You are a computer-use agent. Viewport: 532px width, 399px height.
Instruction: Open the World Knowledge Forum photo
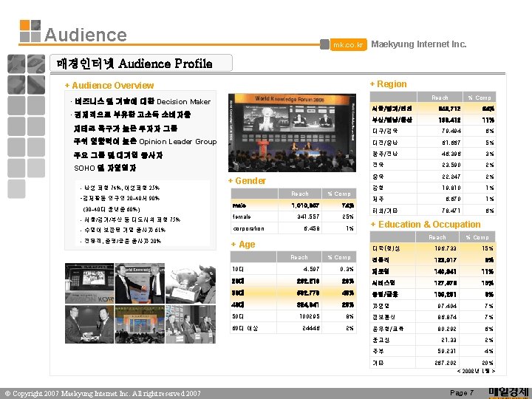[x=292, y=133]
